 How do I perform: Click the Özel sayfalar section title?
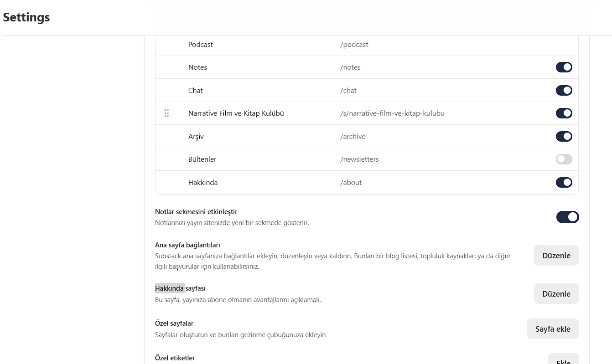174,323
